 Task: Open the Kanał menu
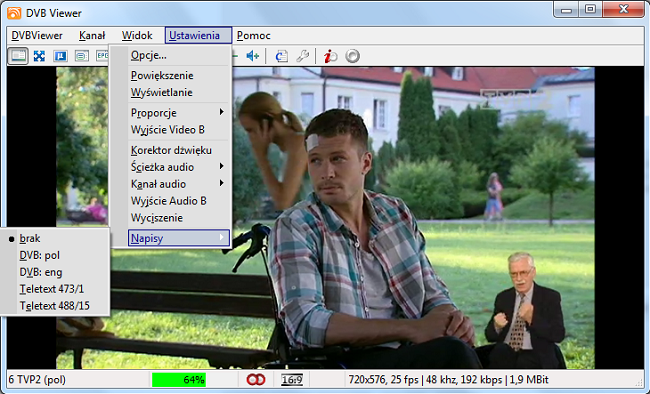[x=92, y=36]
